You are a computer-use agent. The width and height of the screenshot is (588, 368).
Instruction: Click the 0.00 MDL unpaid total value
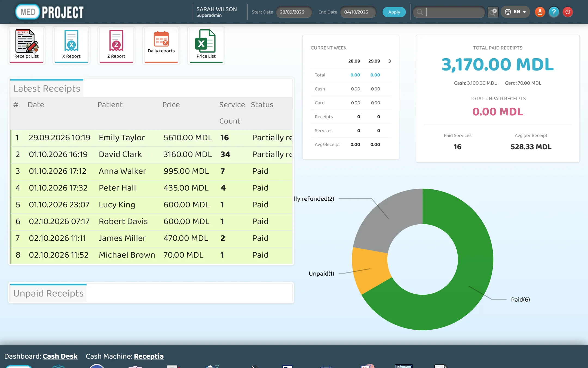[498, 111]
